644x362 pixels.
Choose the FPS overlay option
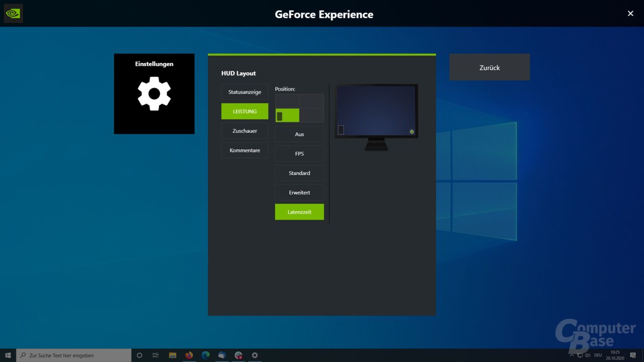tap(299, 154)
